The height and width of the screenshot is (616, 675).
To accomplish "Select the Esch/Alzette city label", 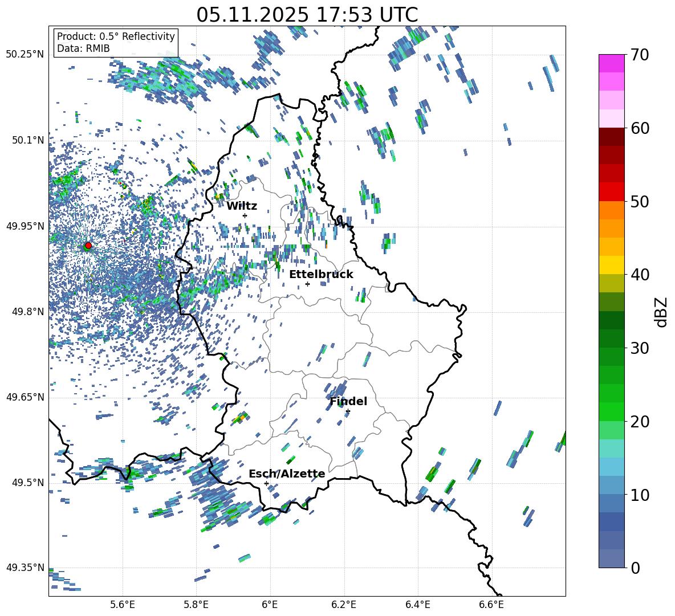I will (x=287, y=474).
